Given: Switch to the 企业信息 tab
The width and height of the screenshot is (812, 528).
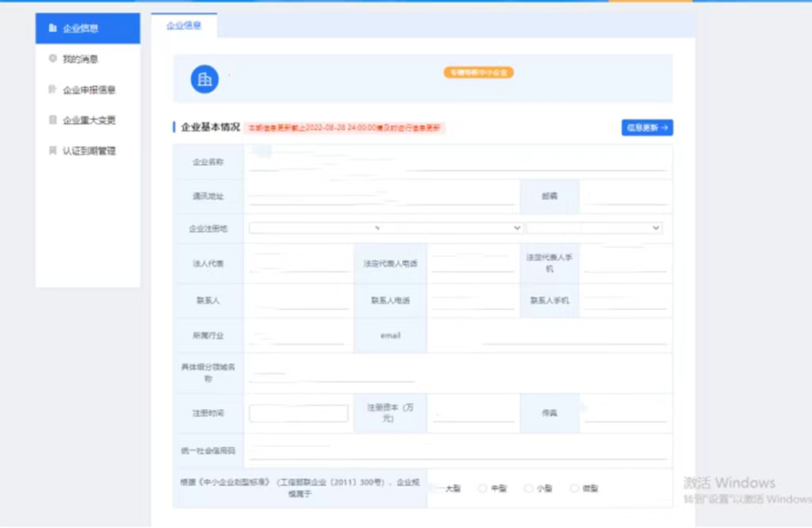Looking at the screenshot, I should coord(184,25).
